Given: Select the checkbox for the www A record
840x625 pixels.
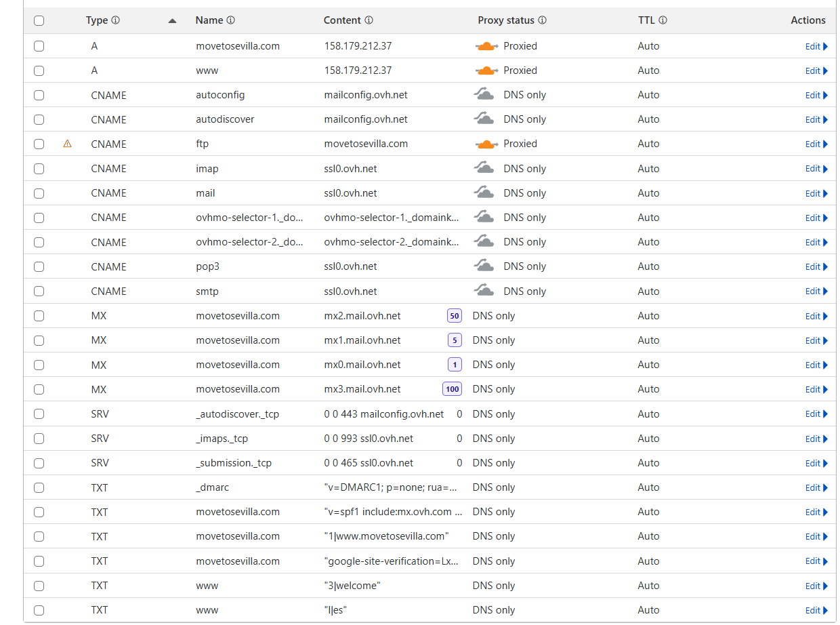Looking at the screenshot, I should (39, 70).
